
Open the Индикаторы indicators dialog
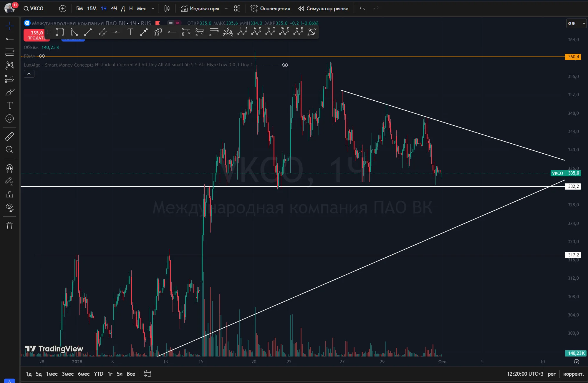pos(200,9)
